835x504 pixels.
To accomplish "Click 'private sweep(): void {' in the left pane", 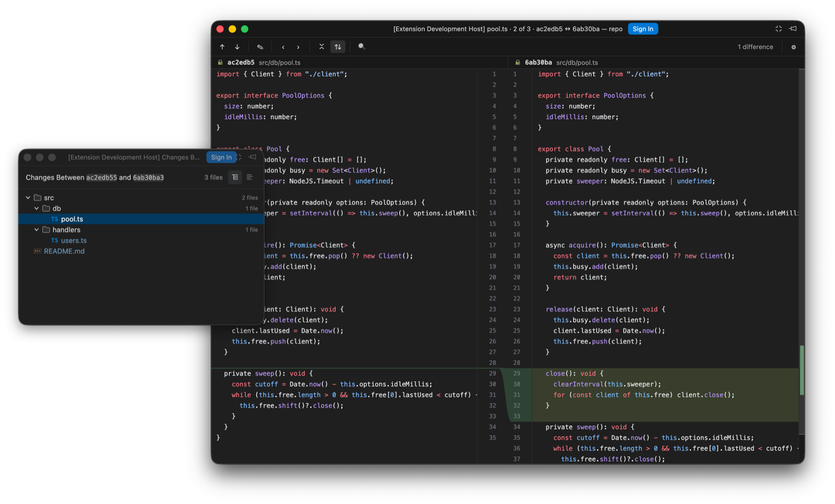I will pos(268,374).
